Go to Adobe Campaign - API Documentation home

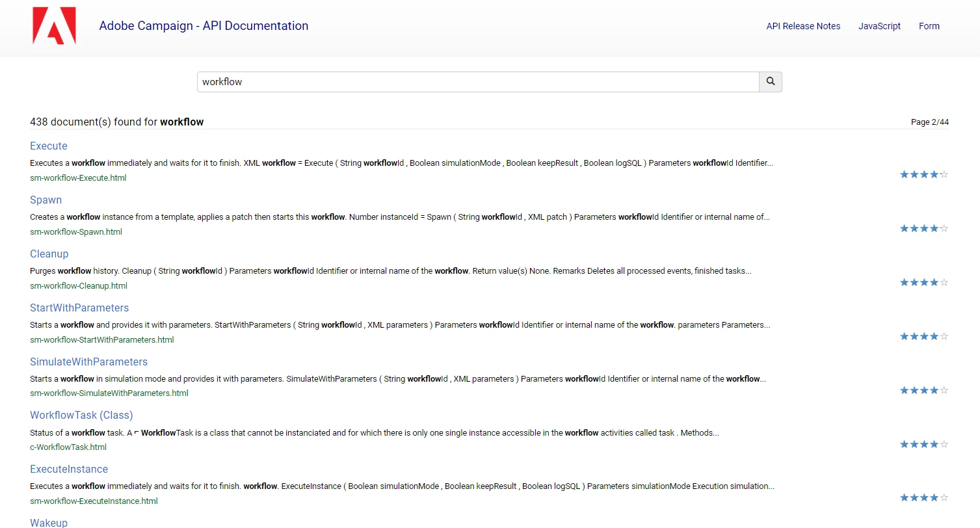click(204, 26)
